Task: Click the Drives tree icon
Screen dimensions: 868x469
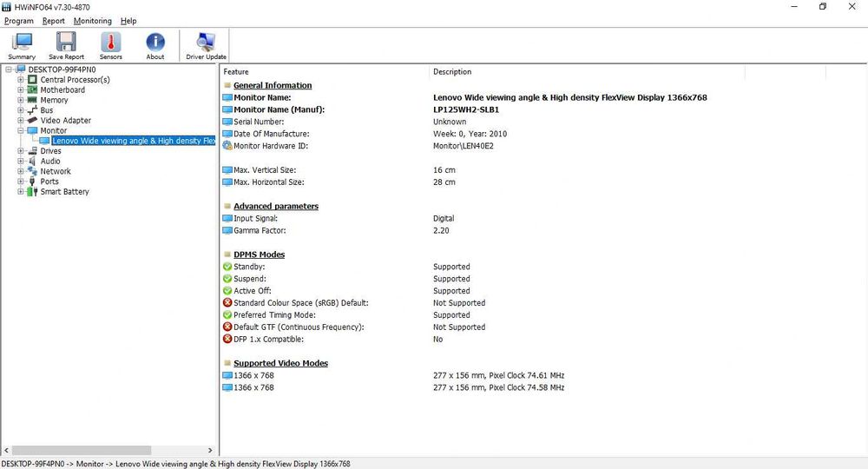Action: (x=32, y=150)
